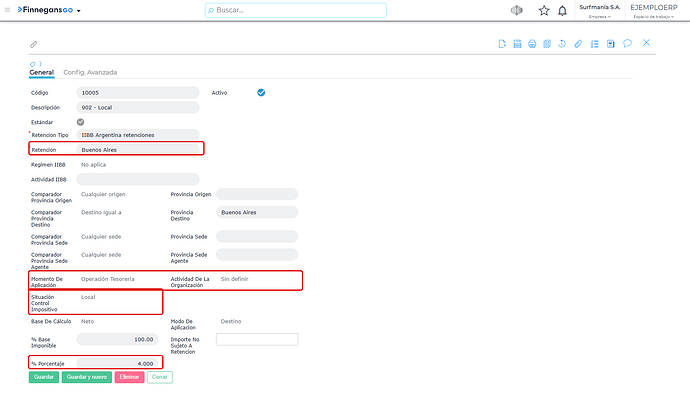Viewport: 690px width, 402px height.
Task: Edit % Porcentaje value 4.000
Action: [x=117, y=363]
